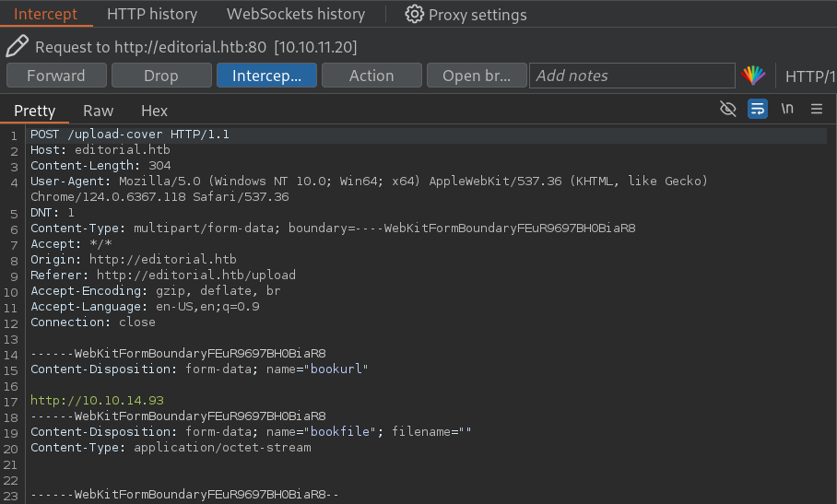Click the Connection: close header

click(x=93, y=322)
